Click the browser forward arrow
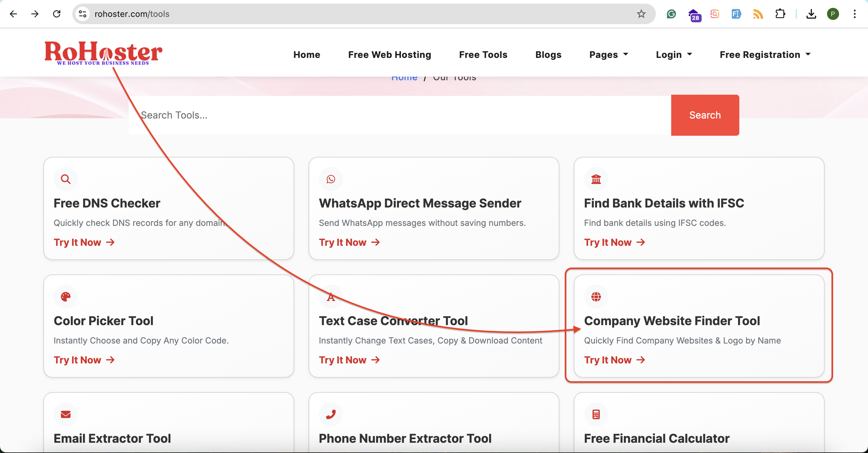 35,14
